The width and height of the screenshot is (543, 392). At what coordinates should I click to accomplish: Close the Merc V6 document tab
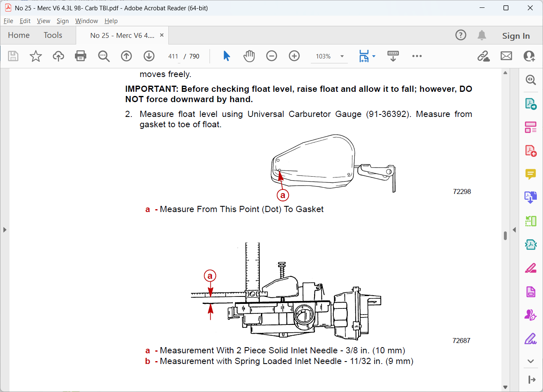[162, 35]
